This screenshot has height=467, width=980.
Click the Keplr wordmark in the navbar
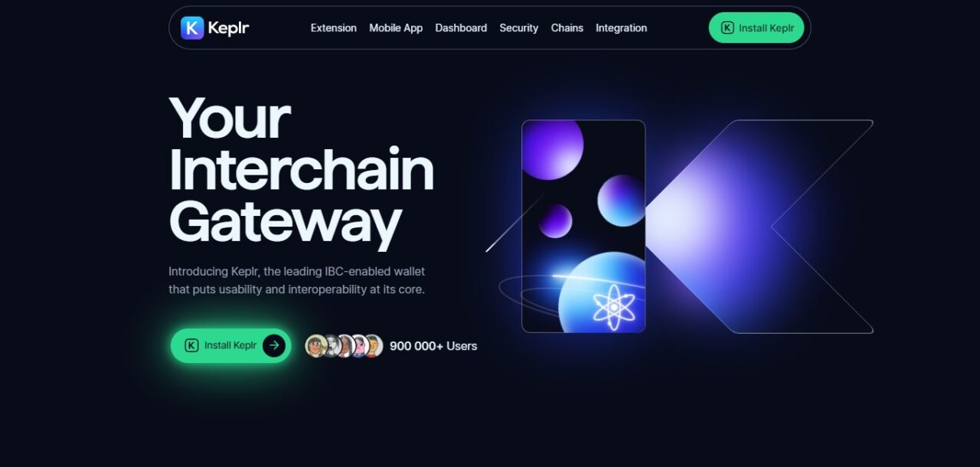229,28
